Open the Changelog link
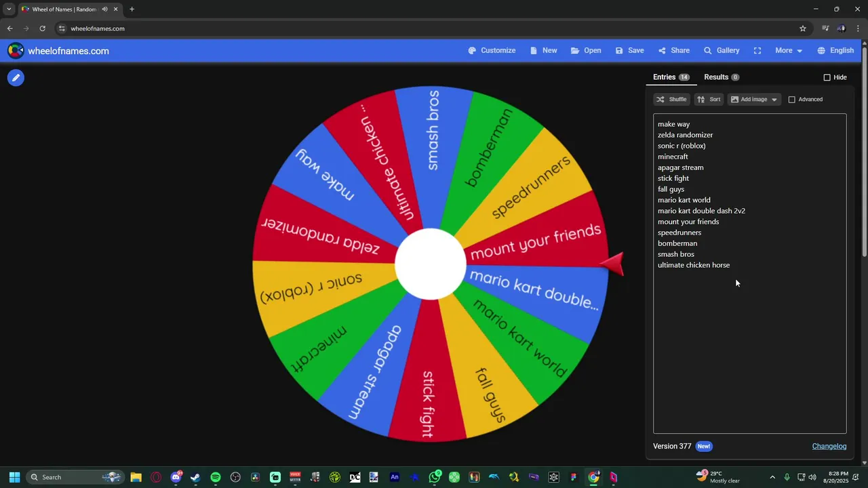 (829, 446)
